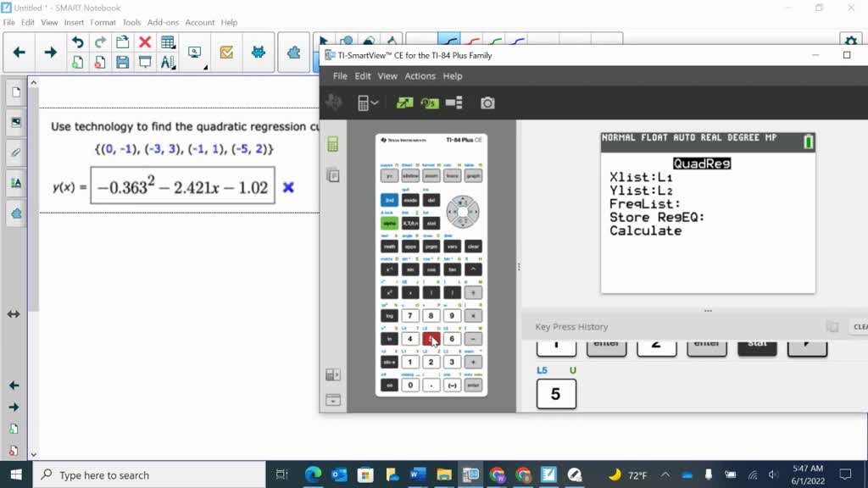Open Format menu in SMART Notebook
Screen dimensions: 868x488
(x=103, y=23)
